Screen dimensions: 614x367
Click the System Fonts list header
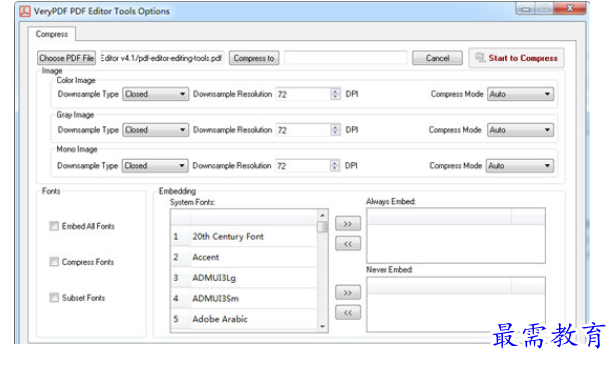(x=244, y=217)
